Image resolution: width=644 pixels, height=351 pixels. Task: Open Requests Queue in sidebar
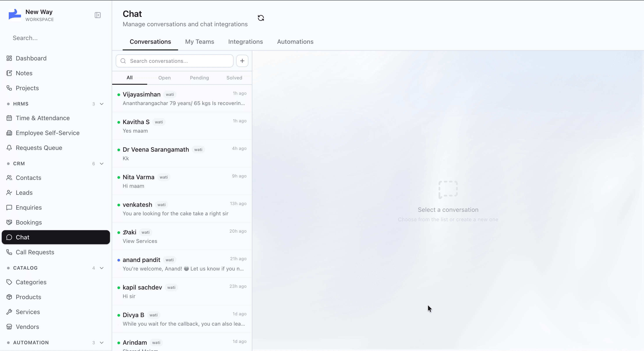(56, 148)
